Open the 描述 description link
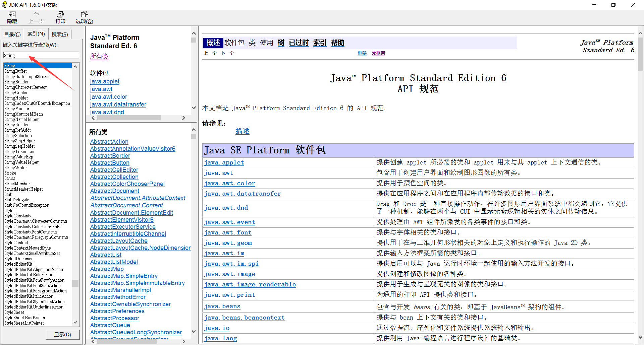Image resolution: width=644 pixels, height=345 pixels. click(x=243, y=131)
